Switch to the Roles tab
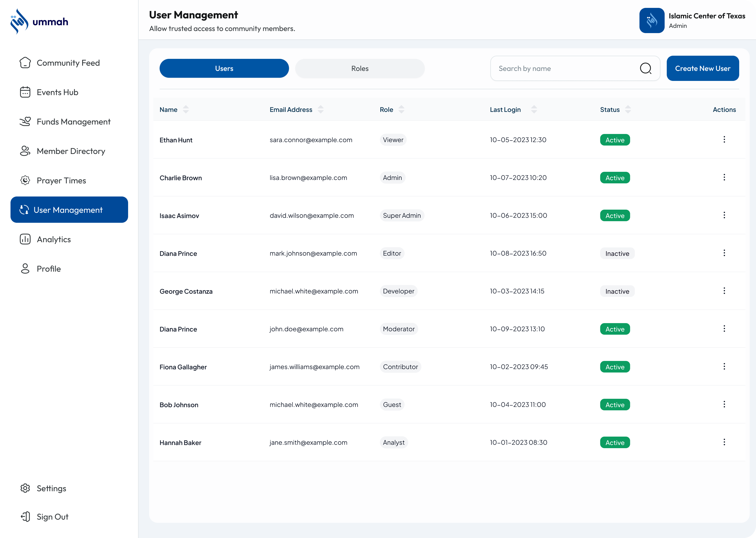 [x=360, y=69]
